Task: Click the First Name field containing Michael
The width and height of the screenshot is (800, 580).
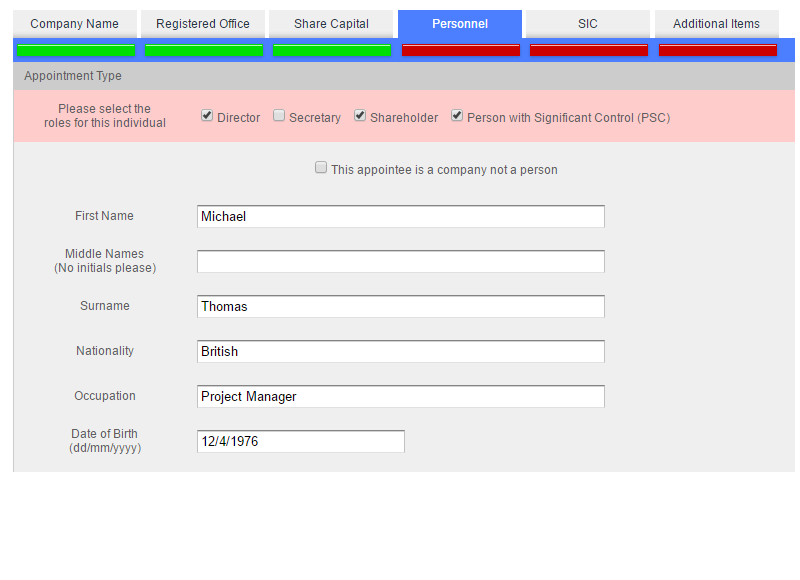Action: point(400,216)
